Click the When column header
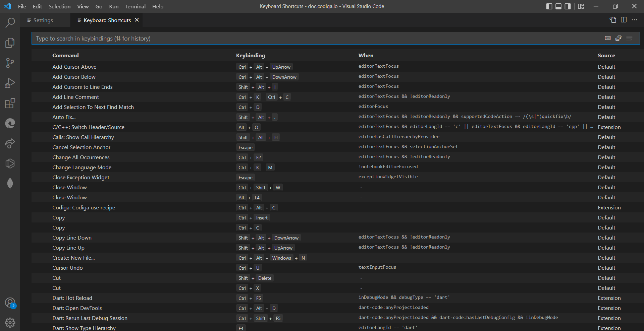 (x=366, y=56)
